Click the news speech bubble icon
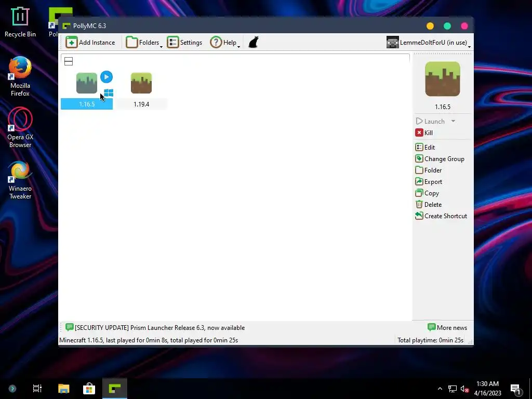This screenshot has height=399, width=532. 70,327
